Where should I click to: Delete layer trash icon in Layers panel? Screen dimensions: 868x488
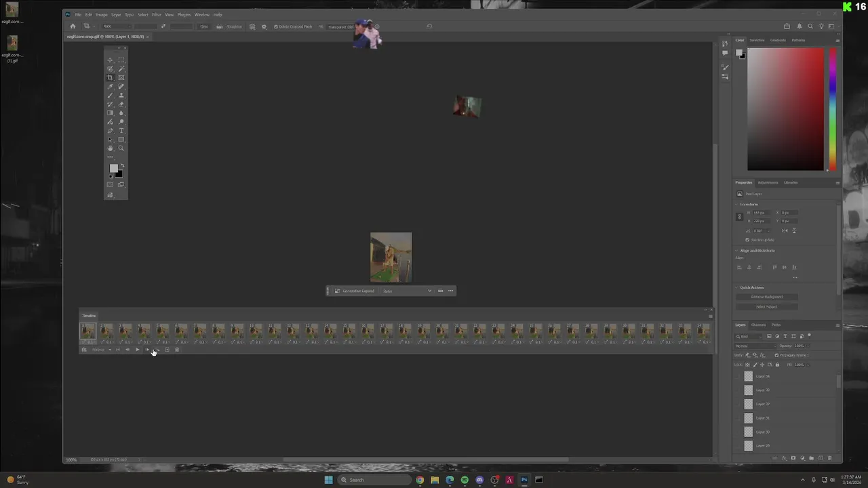[829, 458]
